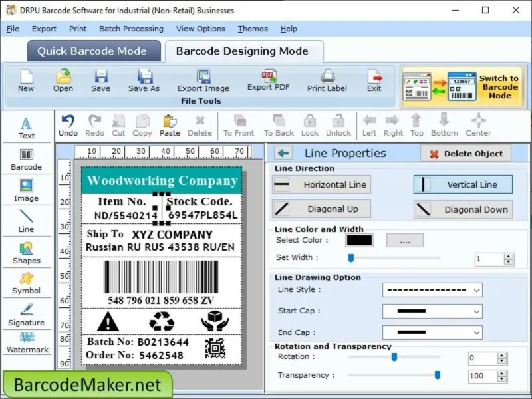532x399 pixels.
Task: Click the Delete Object button
Action: [x=466, y=154]
